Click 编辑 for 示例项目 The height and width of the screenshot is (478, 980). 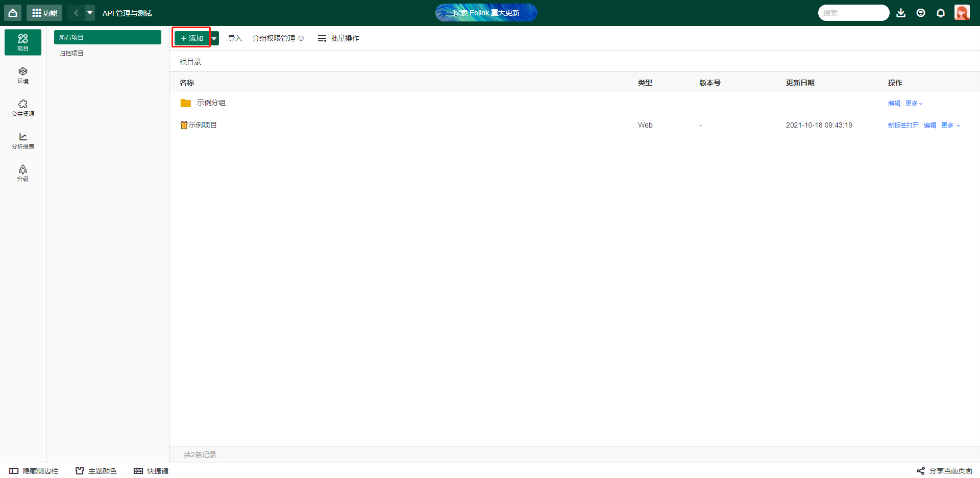[x=930, y=125]
